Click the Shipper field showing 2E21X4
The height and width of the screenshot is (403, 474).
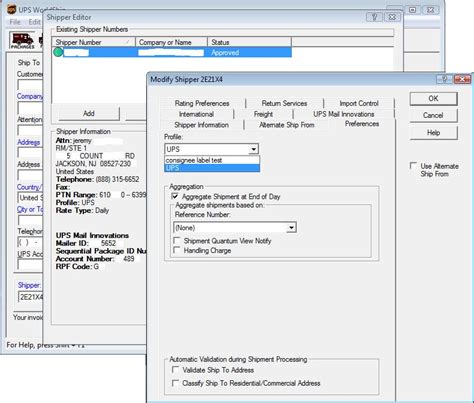pyautogui.click(x=31, y=297)
